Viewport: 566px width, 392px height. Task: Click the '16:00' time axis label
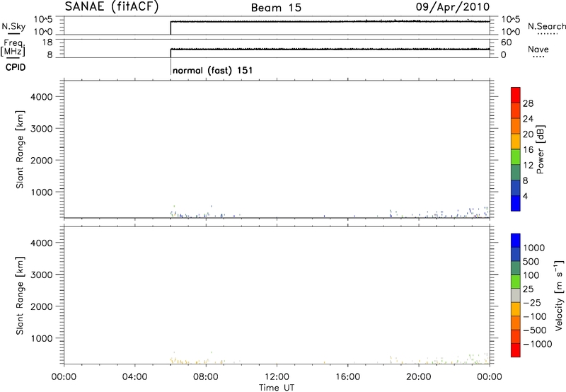click(x=347, y=377)
